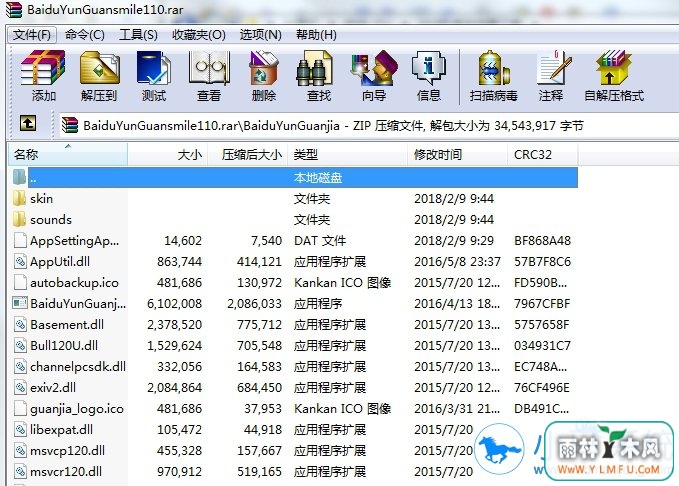Select the sounds folder name

coord(51,220)
